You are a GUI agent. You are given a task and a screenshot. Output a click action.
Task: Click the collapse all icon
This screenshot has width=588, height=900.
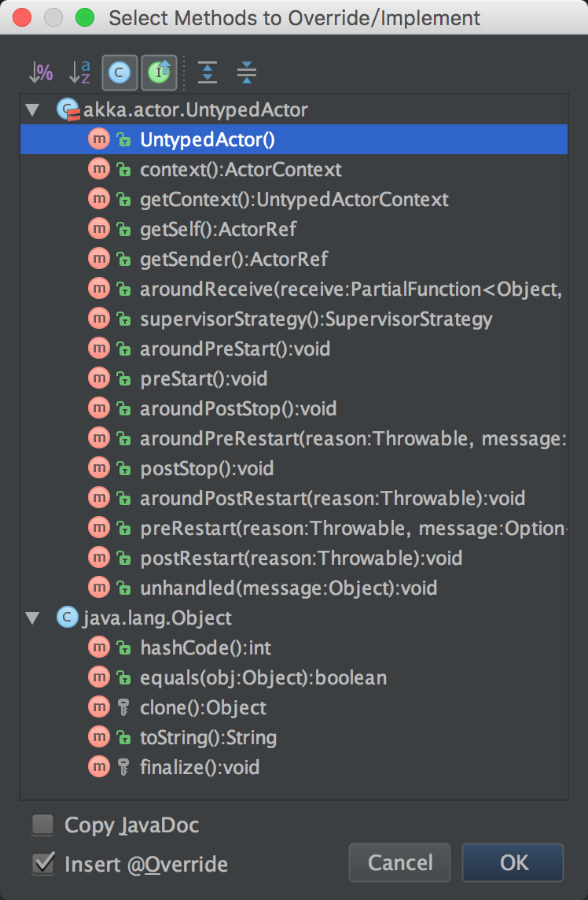[x=247, y=73]
